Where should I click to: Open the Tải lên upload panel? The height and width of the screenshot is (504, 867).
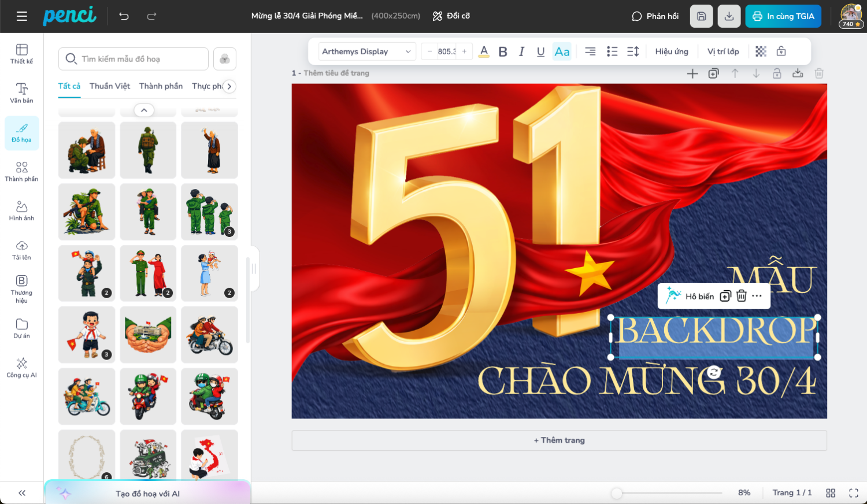pos(21,250)
